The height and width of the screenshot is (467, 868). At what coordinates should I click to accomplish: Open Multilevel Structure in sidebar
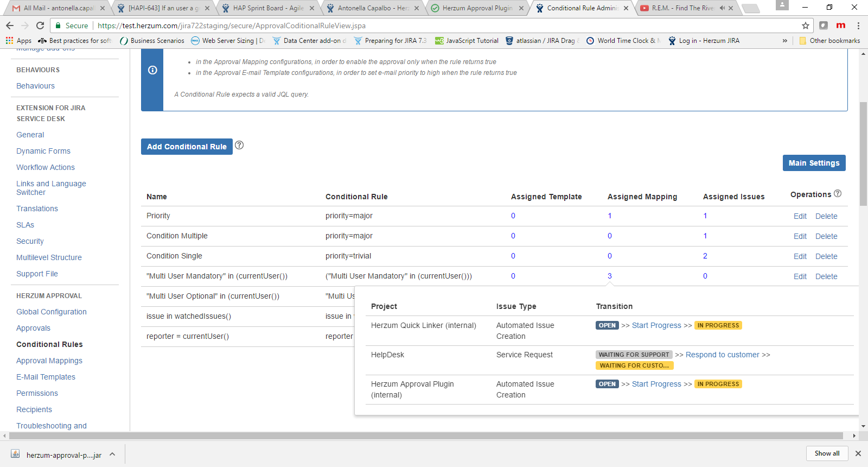(x=49, y=257)
